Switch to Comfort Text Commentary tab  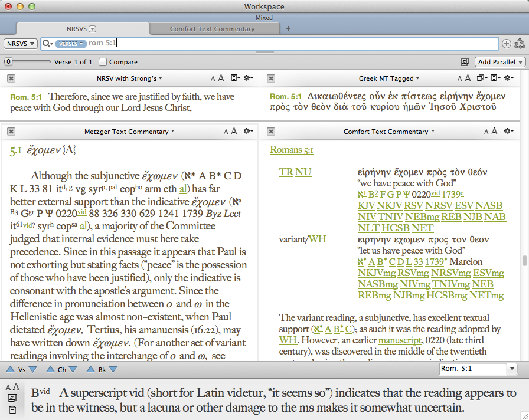coord(212,29)
